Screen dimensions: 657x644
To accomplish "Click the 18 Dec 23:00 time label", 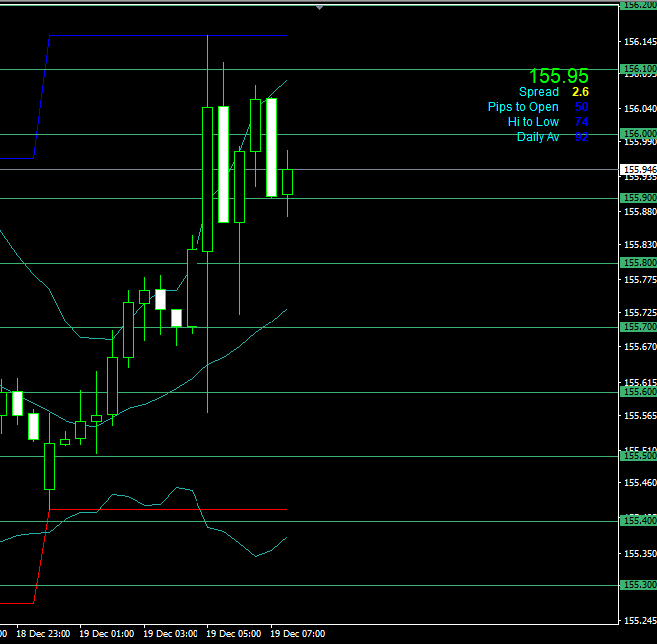I will click(x=43, y=633).
